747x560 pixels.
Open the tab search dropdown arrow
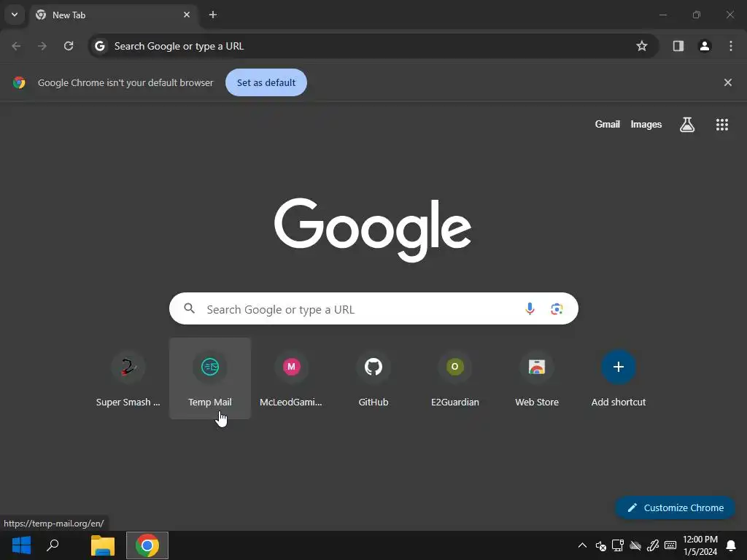click(15, 15)
